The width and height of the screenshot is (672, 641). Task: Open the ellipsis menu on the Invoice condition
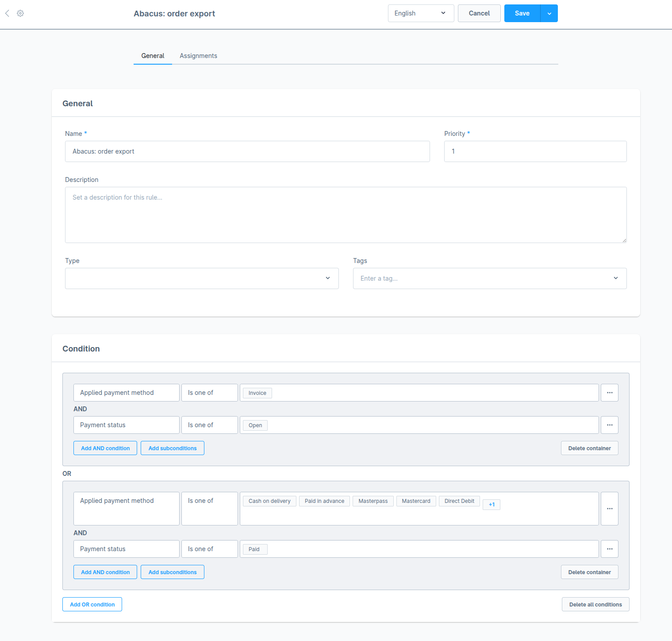pyautogui.click(x=609, y=393)
